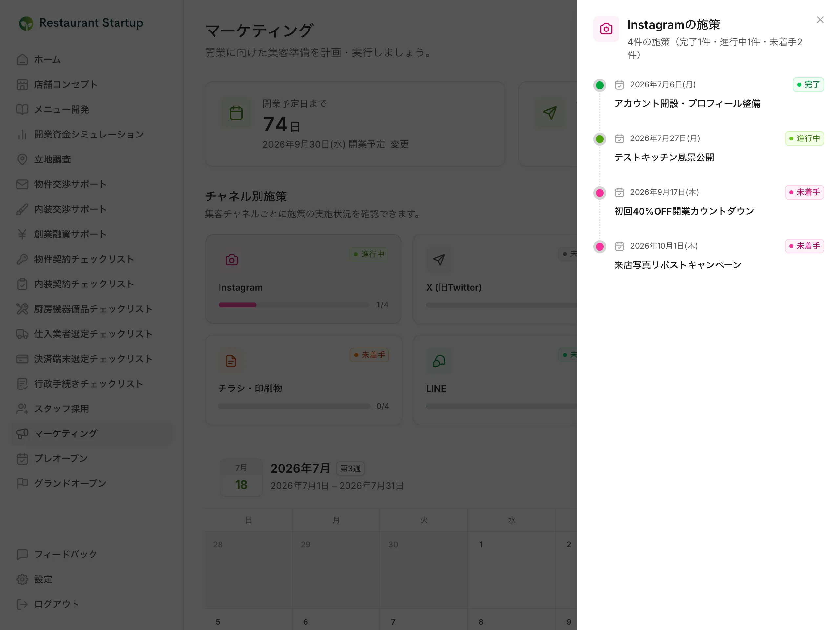
Task: Click the Instagram camera icon in panel header
Action: click(x=606, y=29)
